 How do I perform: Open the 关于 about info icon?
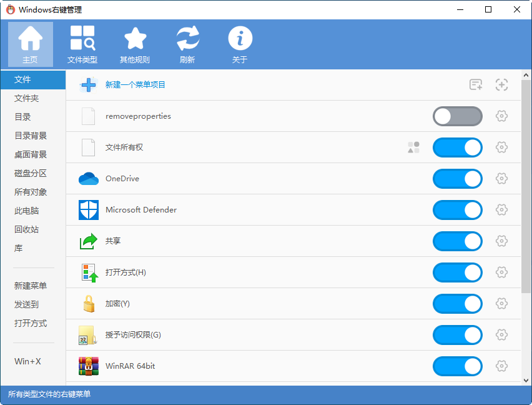240,44
